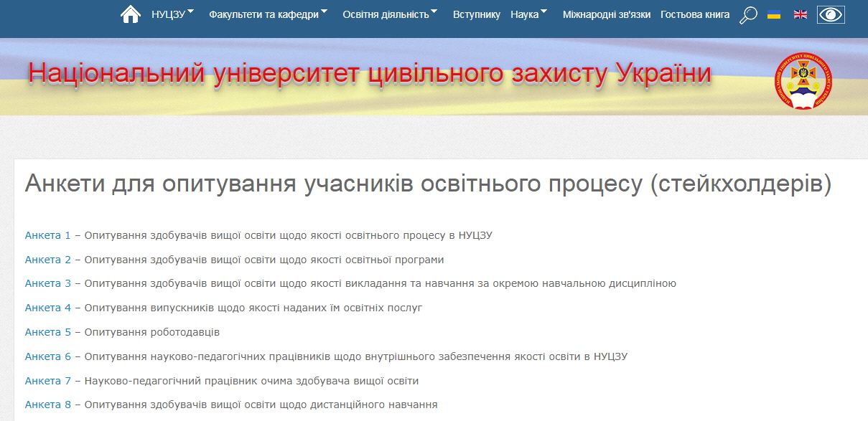
Task: Go to Міжнародні зв'язки page
Action: (x=606, y=14)
